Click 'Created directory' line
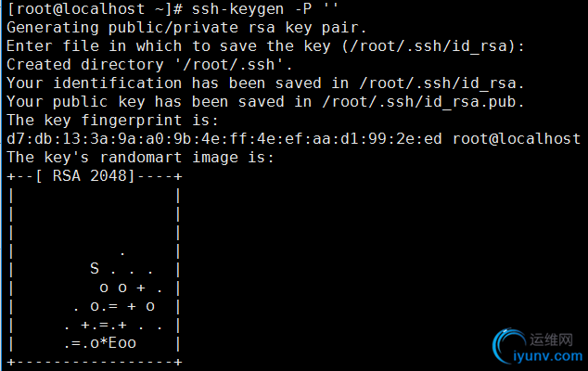This screenshot has width=588, height=371. pyautogui.click(x=149, y=65)
